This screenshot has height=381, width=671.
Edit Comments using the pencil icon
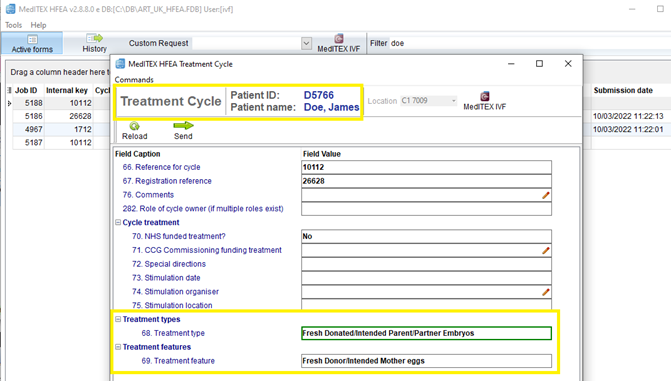546,195
